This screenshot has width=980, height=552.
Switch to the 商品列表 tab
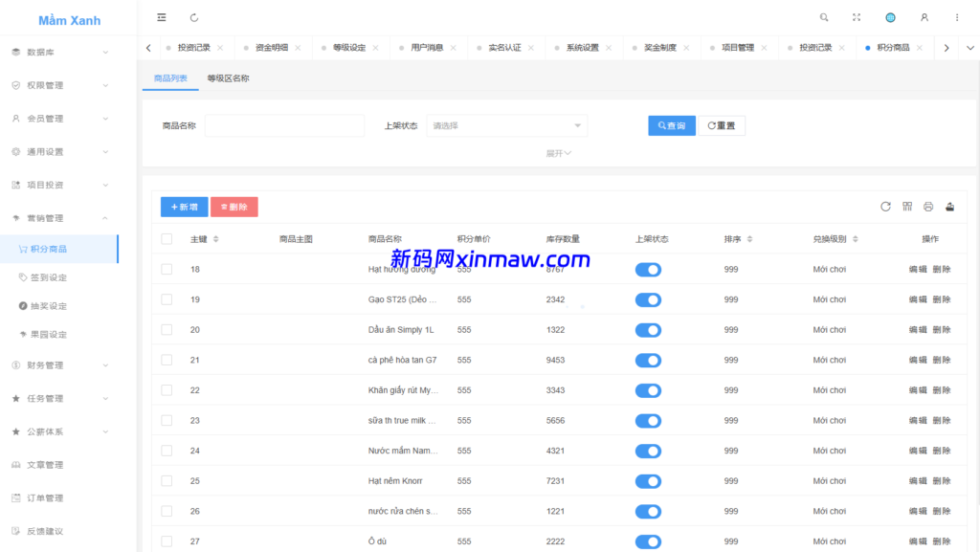tap(170, 78)
